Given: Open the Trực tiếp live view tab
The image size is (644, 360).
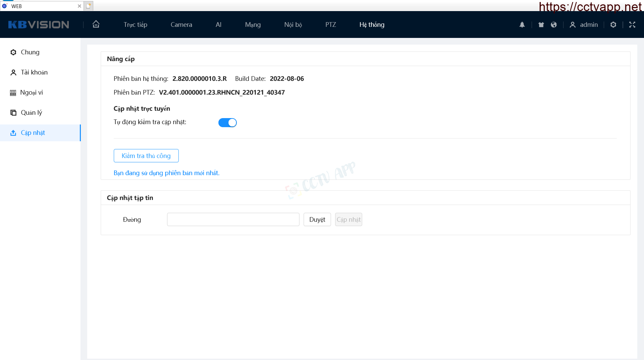Looking at the screenshot, I should pos(135,24).
